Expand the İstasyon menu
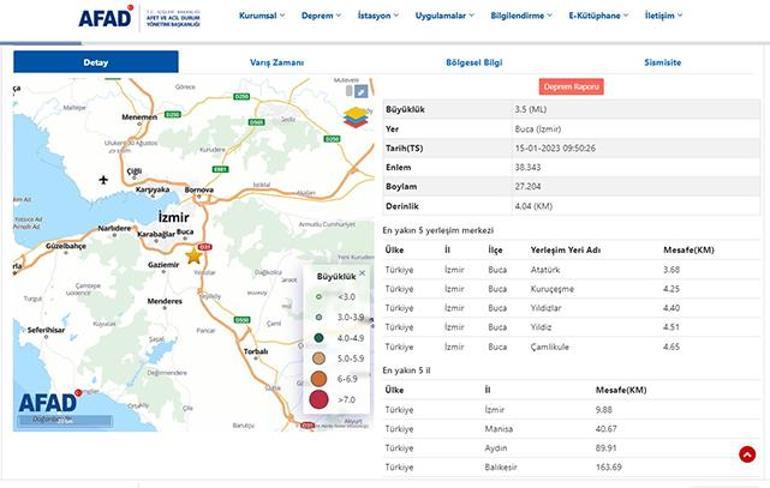This screenshot has width=770, height=488. 378,16
